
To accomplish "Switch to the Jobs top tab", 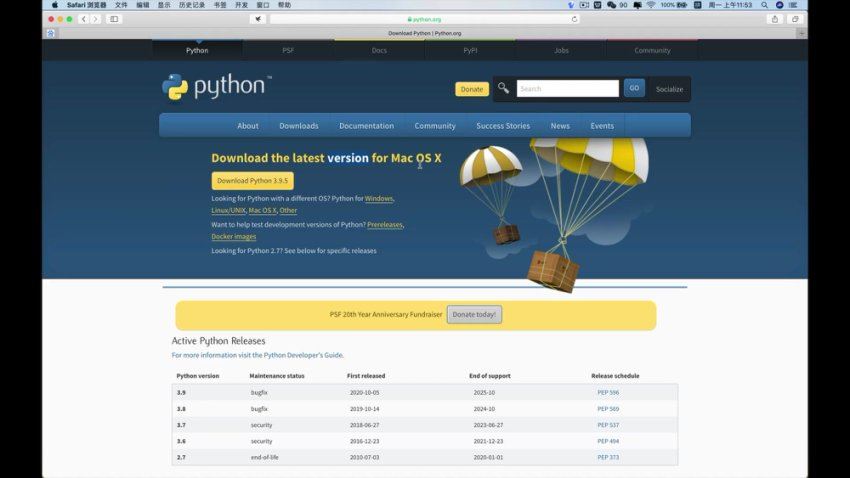I will coord(561,50).
